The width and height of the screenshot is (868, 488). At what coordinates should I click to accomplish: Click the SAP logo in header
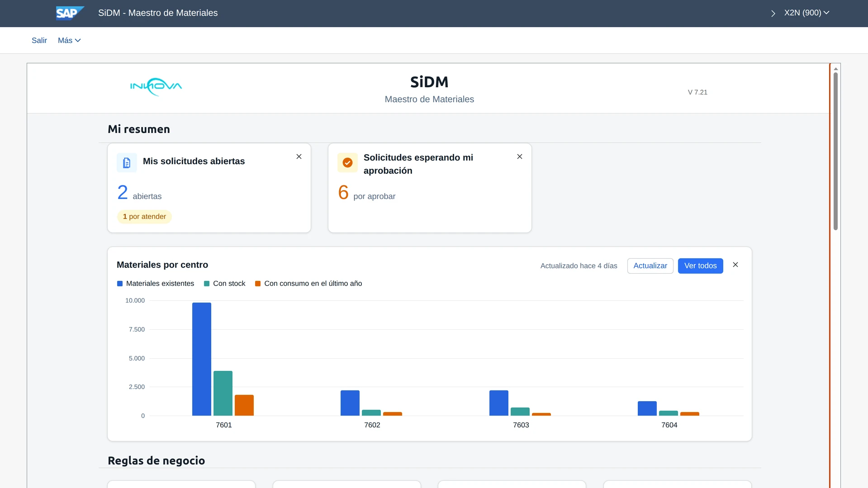click(70, 13)
